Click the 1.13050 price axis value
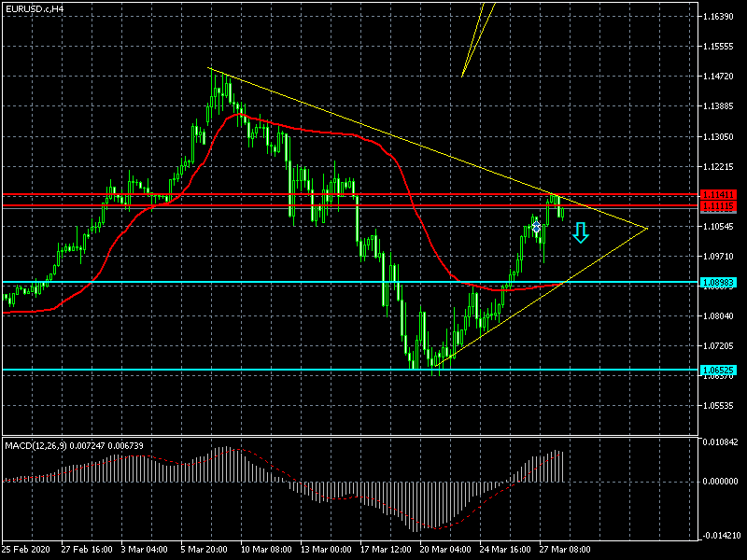The width and height of the screenshot is (747, 560). pyautogui.click(x=718, y=136)
